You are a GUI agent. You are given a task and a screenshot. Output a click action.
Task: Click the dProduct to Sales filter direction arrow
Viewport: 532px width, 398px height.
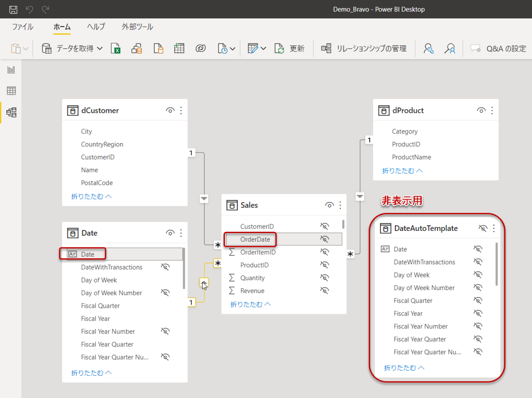coord(360,196)
